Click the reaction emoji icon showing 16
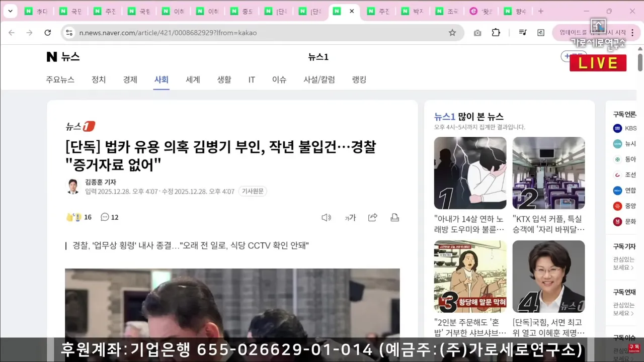The image size is (644, 362). (x=74, y=217)
